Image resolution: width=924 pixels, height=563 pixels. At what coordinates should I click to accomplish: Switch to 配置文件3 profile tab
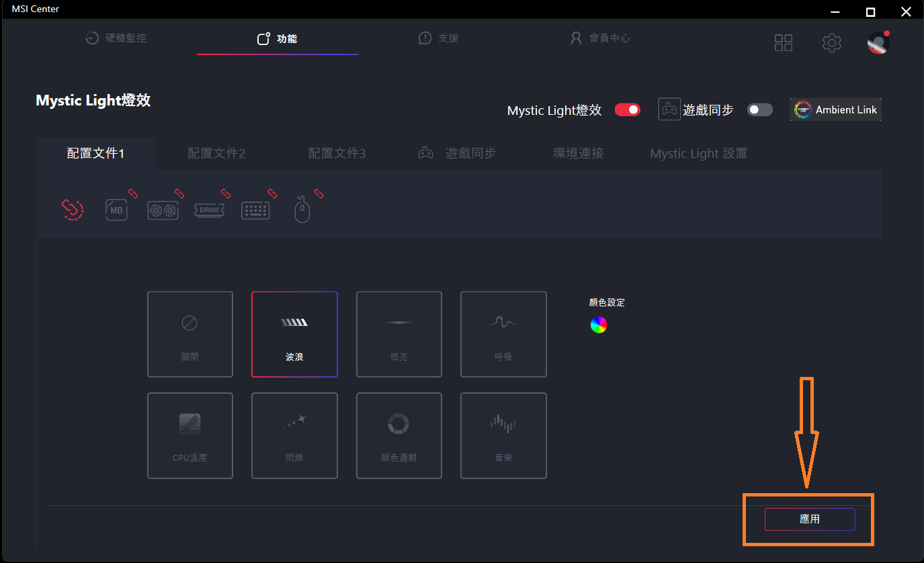coord(337,153)
